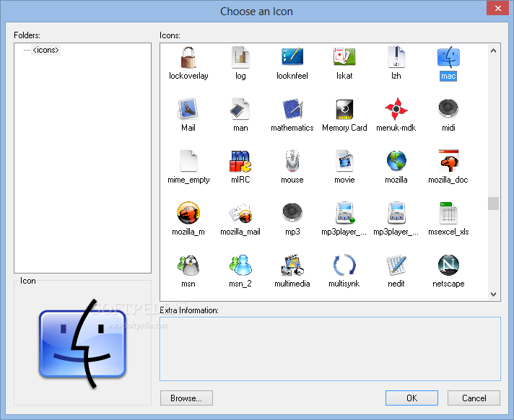
Task: Select the log icon
Action: coord(240,57)
